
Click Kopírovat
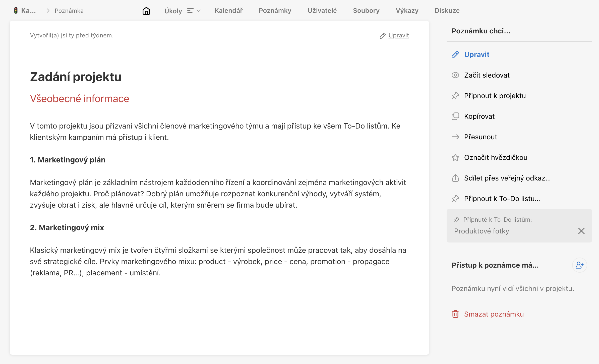pos(479,116)
